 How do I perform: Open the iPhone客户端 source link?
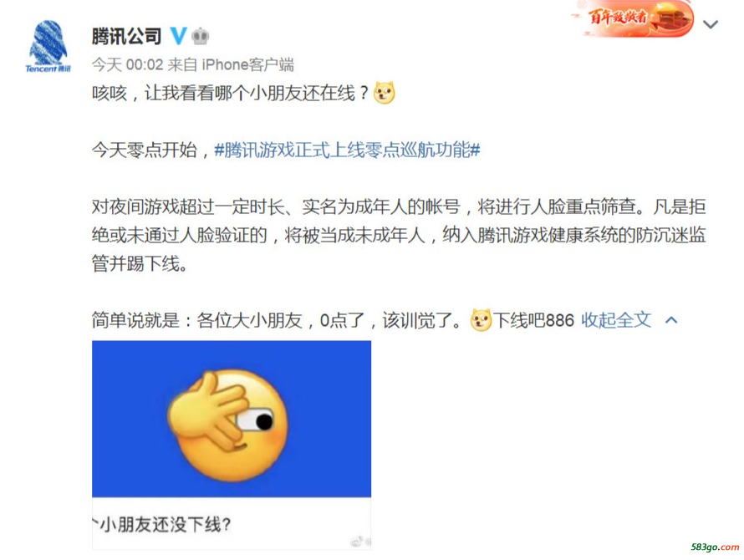coord(247,64)
